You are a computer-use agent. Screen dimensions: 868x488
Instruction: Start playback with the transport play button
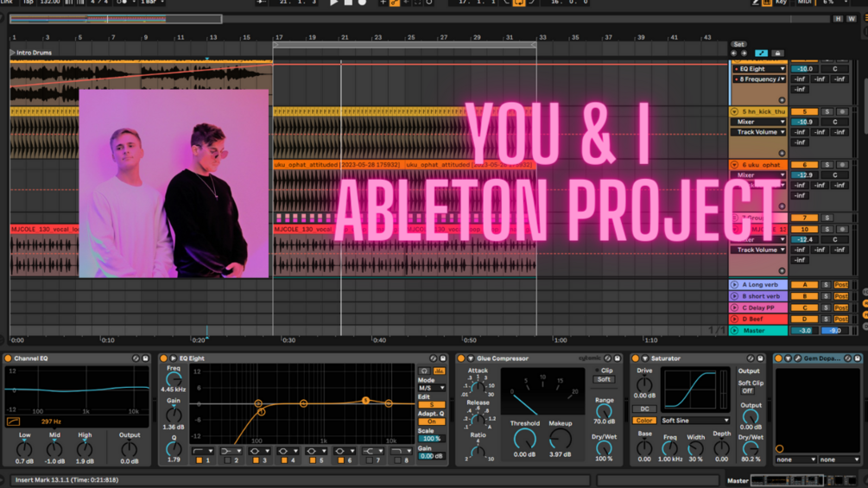333,3
